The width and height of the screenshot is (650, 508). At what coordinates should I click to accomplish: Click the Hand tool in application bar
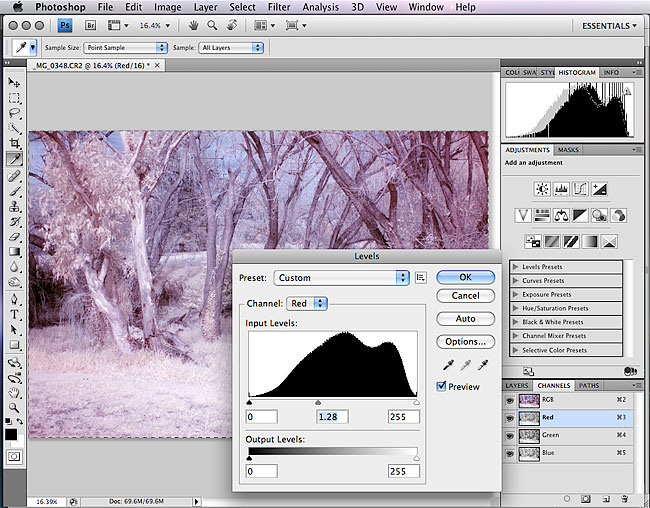click(193, 26)
